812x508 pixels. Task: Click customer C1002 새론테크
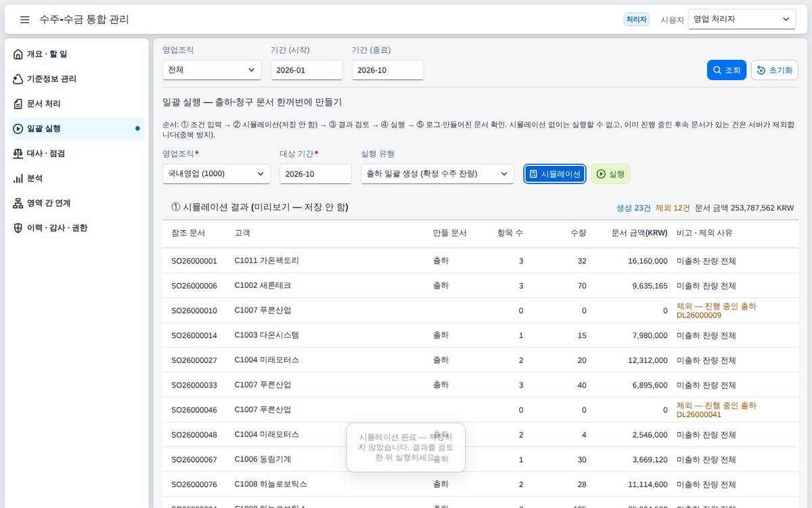point(263,286)
